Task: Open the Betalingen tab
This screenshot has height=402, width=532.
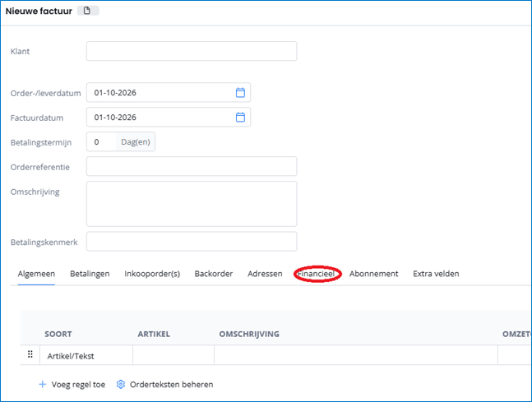Action: pos(90,274)
